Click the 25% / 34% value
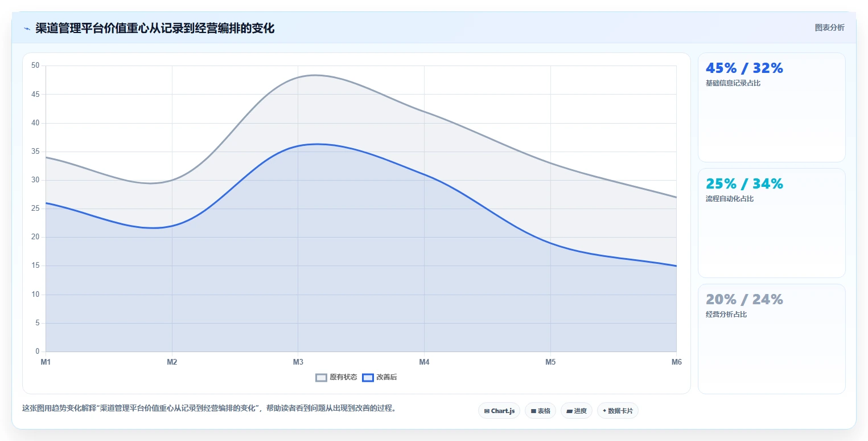Screen dimensions: 868x441 click(x=744, y=183)
